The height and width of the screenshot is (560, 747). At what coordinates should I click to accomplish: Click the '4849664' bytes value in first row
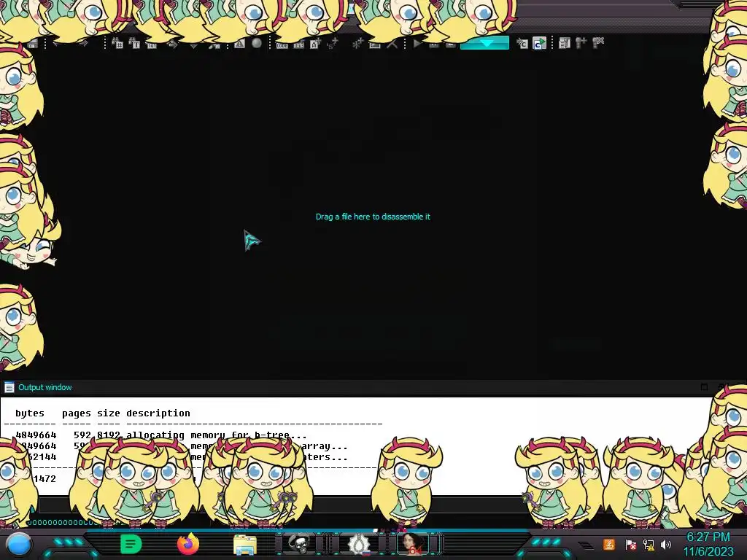point(36,435)
